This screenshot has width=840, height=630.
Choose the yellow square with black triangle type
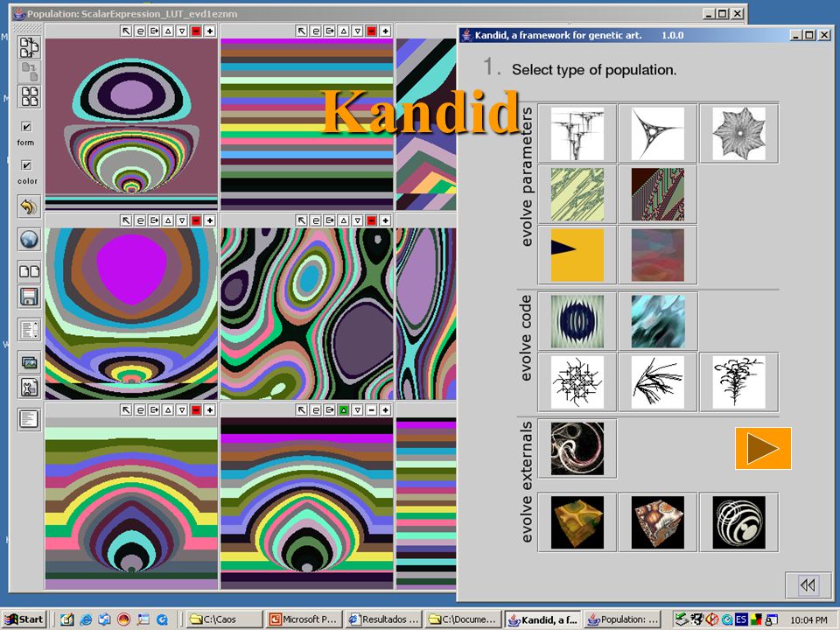pyautogui.click(x=577, y=255)
